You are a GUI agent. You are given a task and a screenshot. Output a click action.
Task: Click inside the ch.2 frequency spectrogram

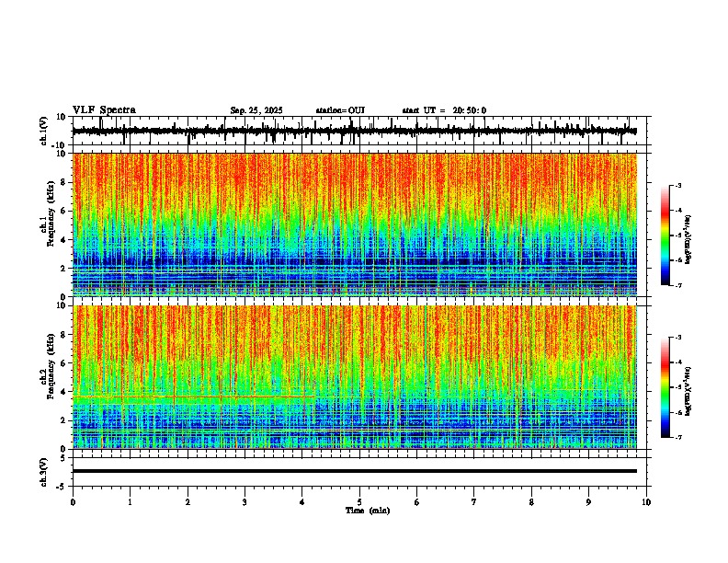355,377
